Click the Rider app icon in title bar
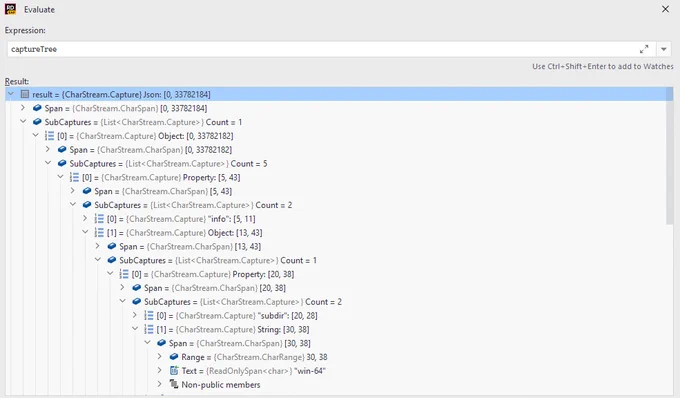The height and width of the screenshot is (398, 680). click(10, 9)
